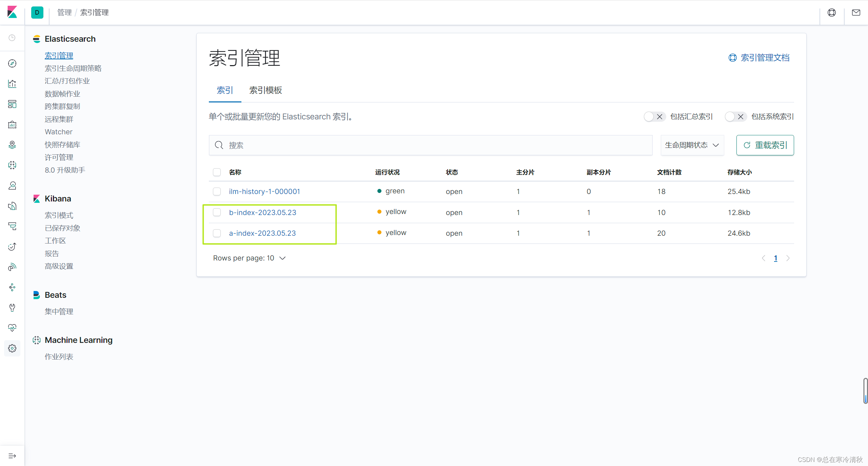Viewport: 868px width, 466px height.
Task: Switch to the 索引模板 tab
Action: pos(265,90)
